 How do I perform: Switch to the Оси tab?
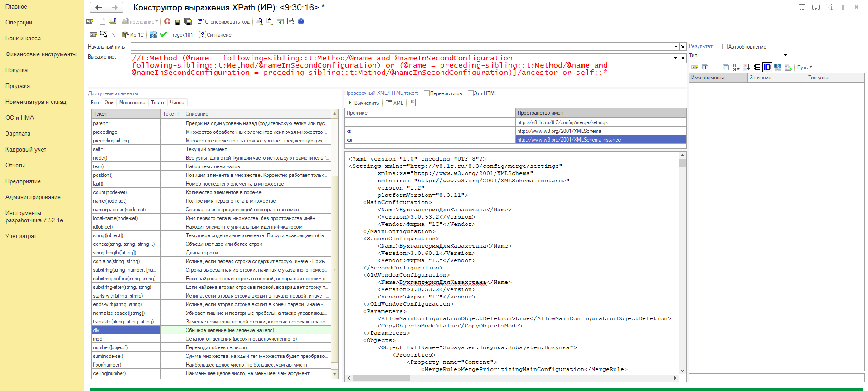point(109,103)
